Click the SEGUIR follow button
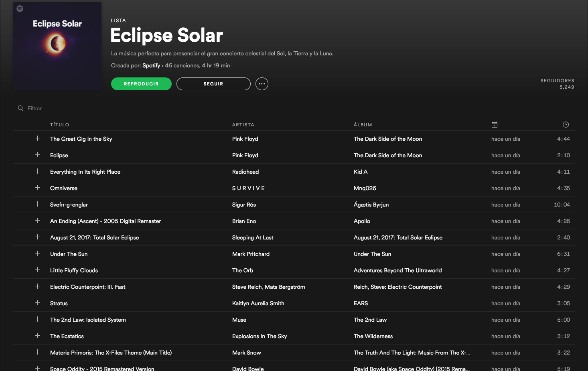 pyautogui.click(x=213, y=83)
